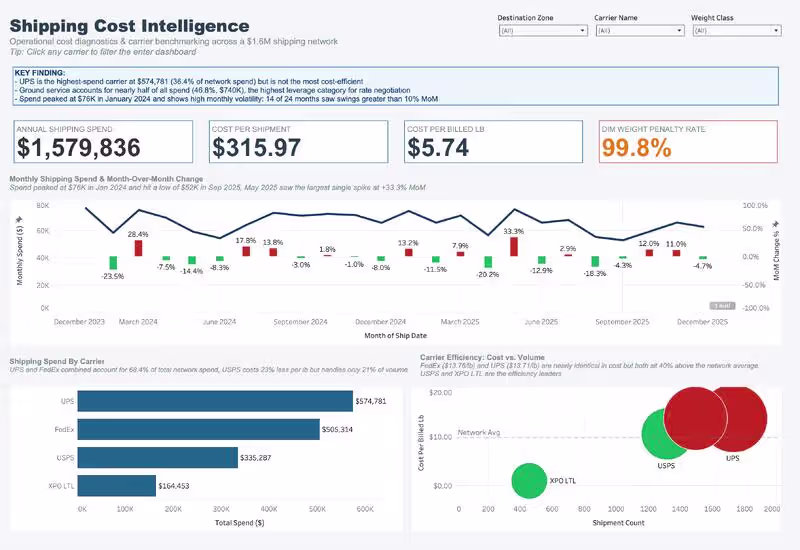Click the green -12.9% MoM bar
This screenshot has height=550, width=800.
click(x=542, y=260)
